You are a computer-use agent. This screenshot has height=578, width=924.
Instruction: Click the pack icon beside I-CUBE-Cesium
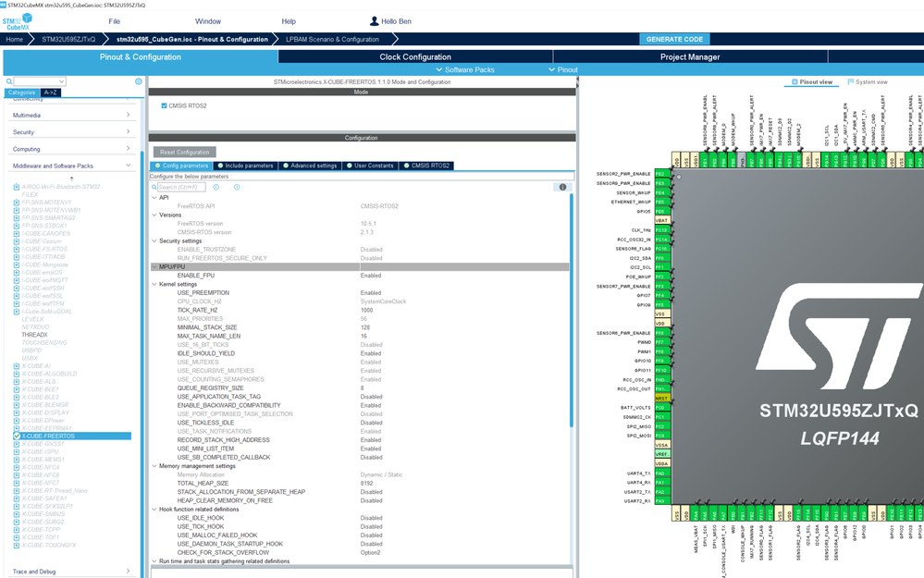17,241
